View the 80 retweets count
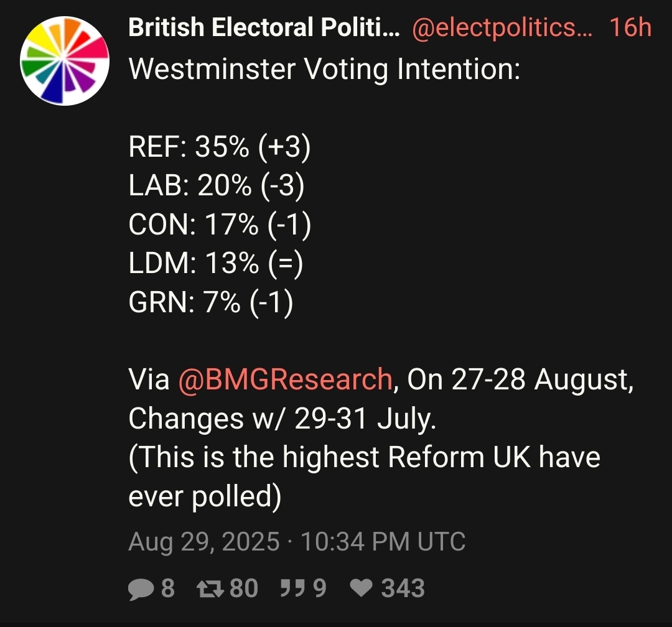This screenshot has height=627, width=672. pos(244,588)
